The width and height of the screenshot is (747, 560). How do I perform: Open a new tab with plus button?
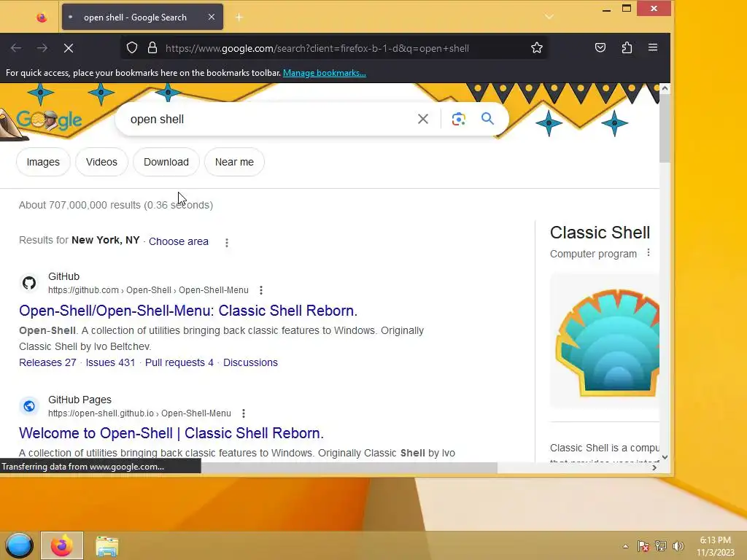(239, 17)
